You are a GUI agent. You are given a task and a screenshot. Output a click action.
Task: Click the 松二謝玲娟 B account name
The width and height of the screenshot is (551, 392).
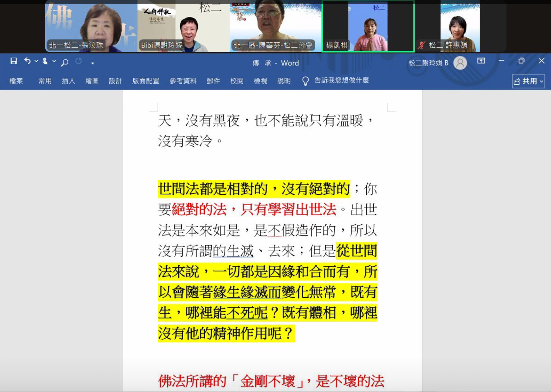coord(428,63)
